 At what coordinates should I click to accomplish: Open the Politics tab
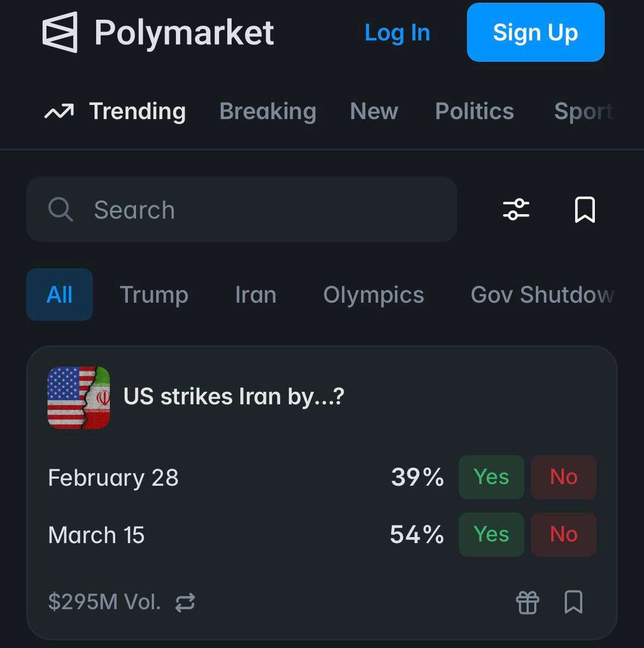pyautogui.click(x=474, y=111)
